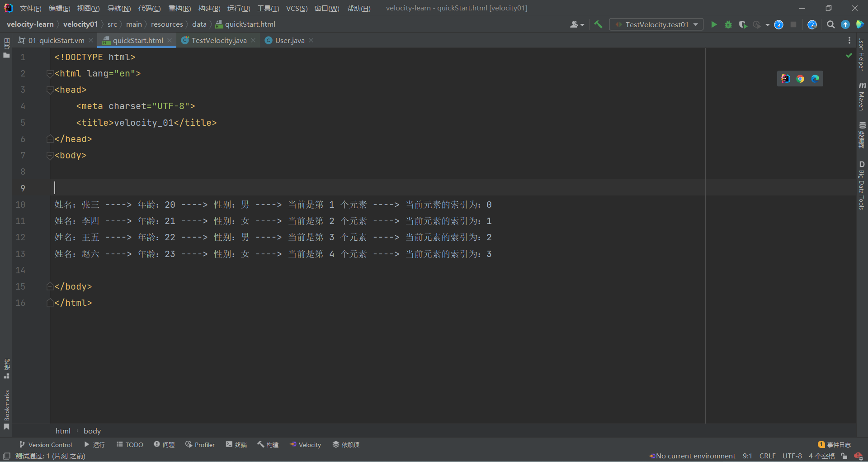Run with coverage shield icon

743,24
